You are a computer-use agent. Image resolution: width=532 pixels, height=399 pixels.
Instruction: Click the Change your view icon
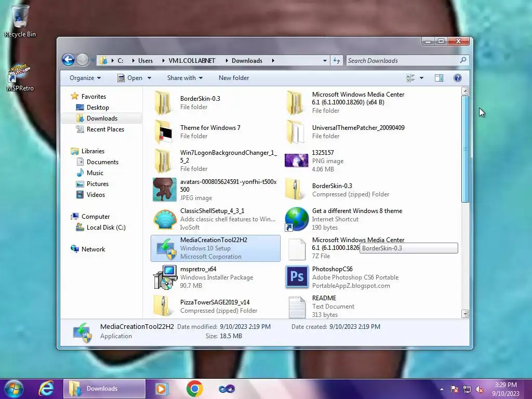pos(410,78)
